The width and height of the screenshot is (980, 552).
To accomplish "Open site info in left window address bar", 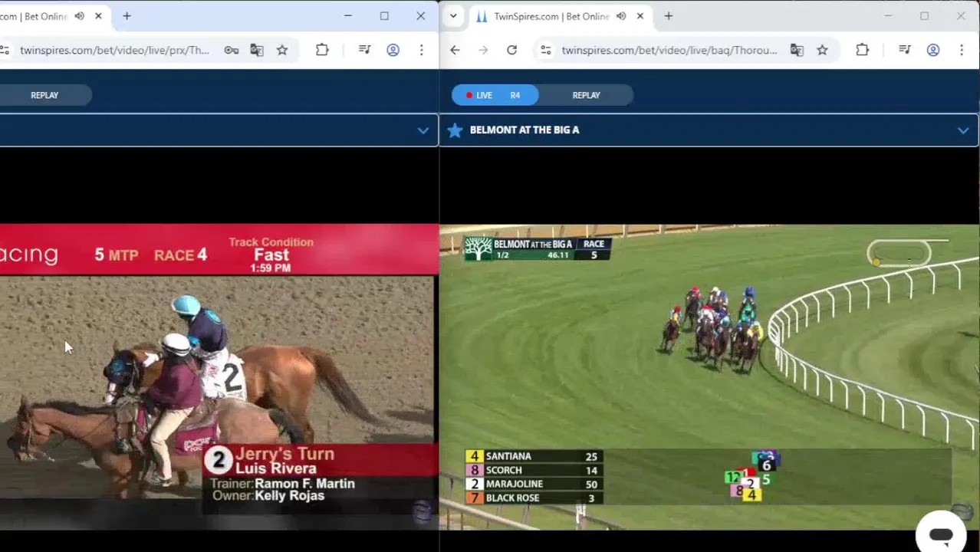I will (x=5, y=51).
